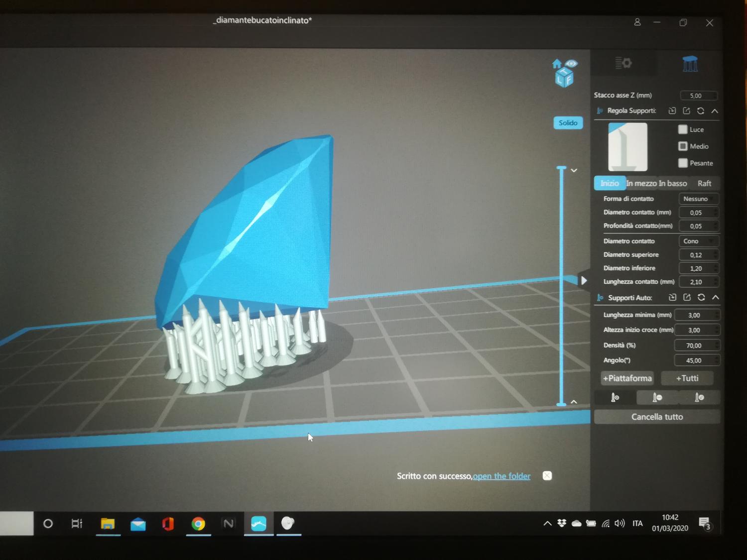Viewport: 747px width, 560px height.
Task: Open the slice settings panel icon
Action: (623, 63)
